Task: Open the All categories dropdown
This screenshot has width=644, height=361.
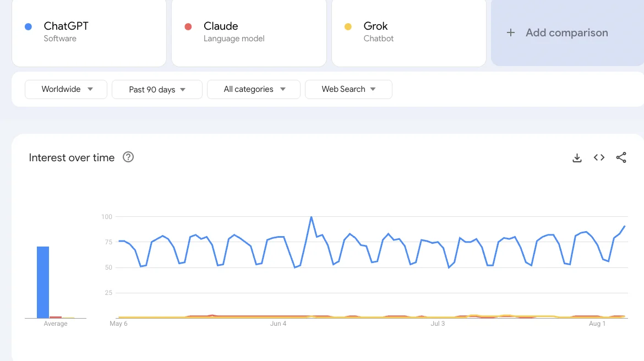Action: pos(254,89)
